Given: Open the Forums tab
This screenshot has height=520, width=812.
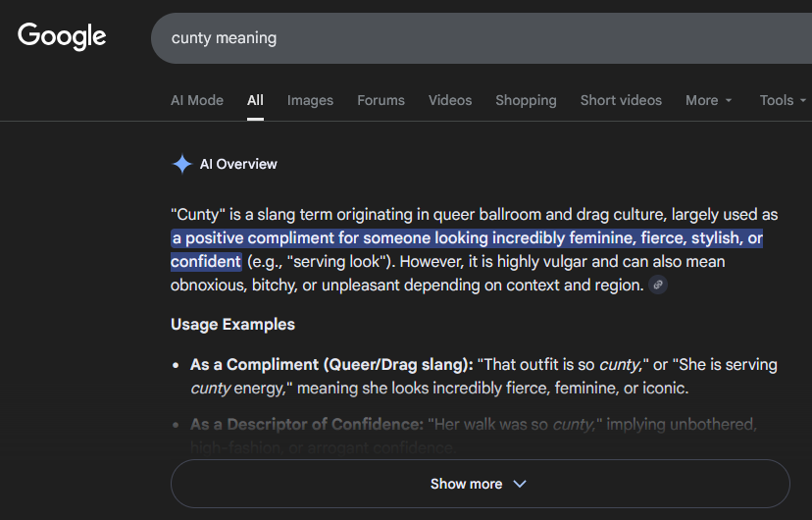Looking at the screenshot, I should [381, 100].
